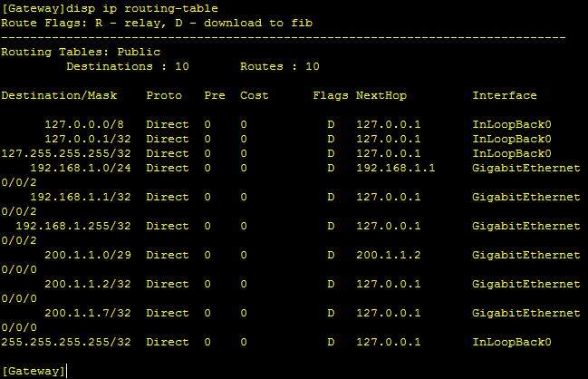Click destination 200.1.1.2/32
This screenshot has height=379, width=588.
pos(88,284)
